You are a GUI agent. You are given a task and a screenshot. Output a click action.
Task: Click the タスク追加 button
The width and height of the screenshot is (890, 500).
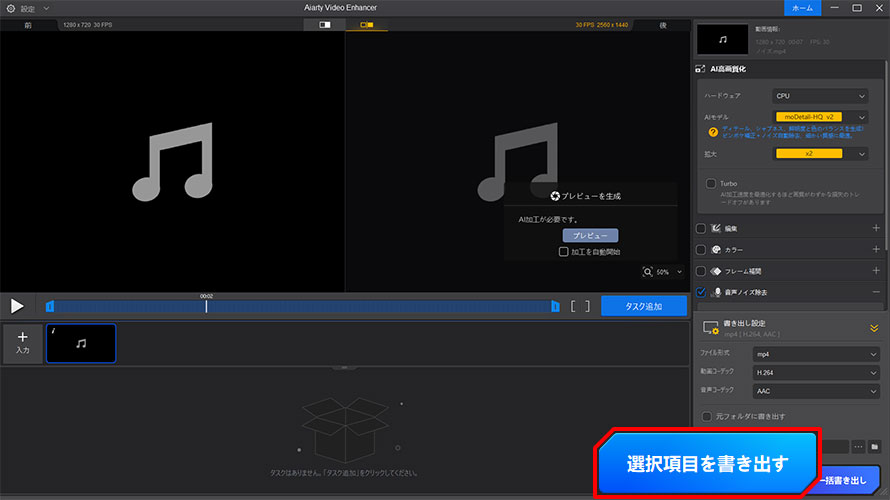tap(644, 306)
